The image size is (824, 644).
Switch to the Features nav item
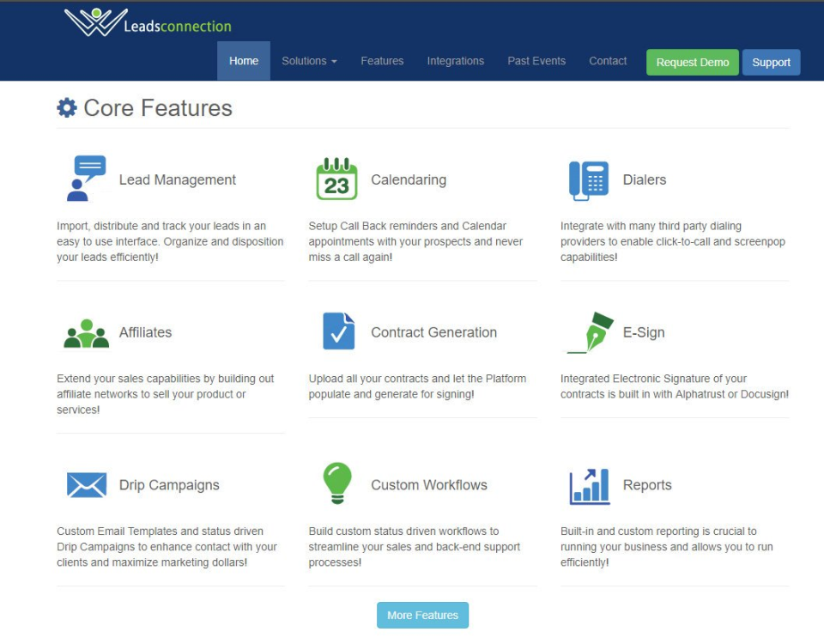(382, 61)
